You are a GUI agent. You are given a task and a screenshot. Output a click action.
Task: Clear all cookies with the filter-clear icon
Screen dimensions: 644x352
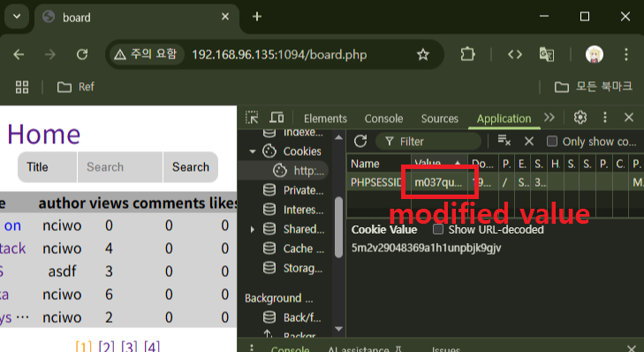pyautogui.click(x=504, y=141)
